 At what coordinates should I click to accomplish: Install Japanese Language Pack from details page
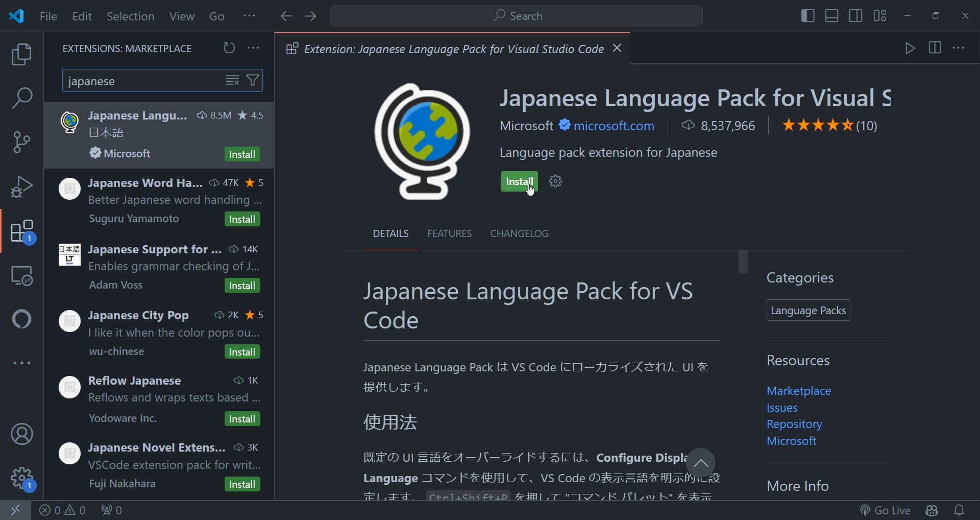point(519,181)
